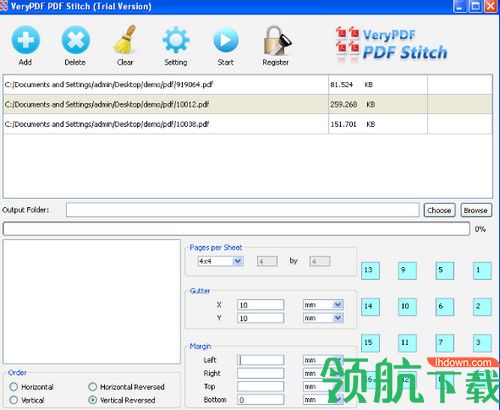
Task: Click layout preview tile 6
Action: (445, 307)
